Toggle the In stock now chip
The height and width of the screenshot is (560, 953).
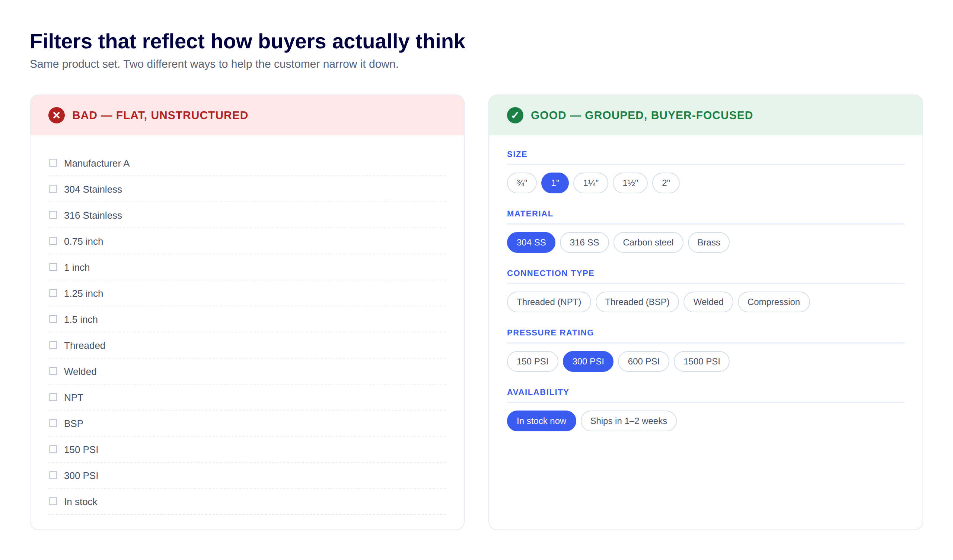click(x=541, y=421)
